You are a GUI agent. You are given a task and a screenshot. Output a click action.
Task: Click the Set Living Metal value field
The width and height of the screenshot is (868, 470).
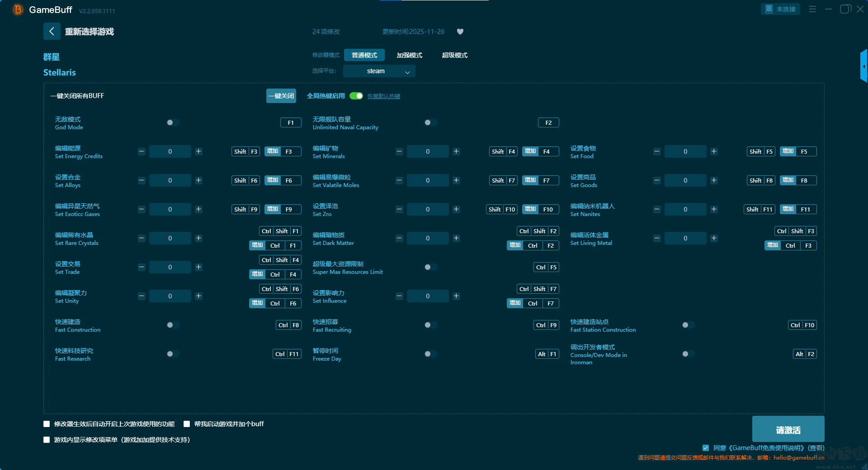click(x=685, y=238)
